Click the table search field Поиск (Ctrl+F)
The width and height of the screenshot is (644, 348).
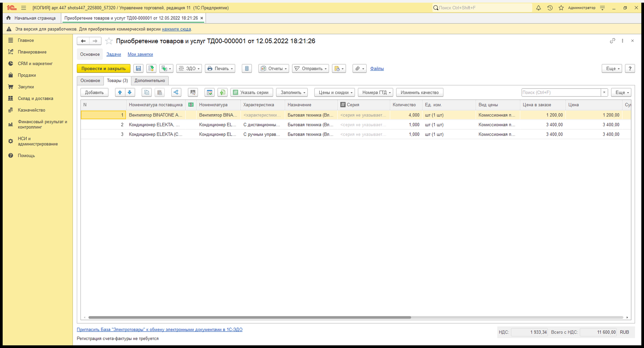click(x=561, y=92)
